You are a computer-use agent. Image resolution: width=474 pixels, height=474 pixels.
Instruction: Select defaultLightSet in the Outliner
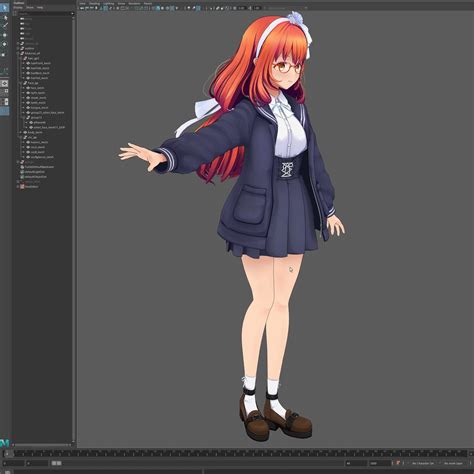coord(35,172)
